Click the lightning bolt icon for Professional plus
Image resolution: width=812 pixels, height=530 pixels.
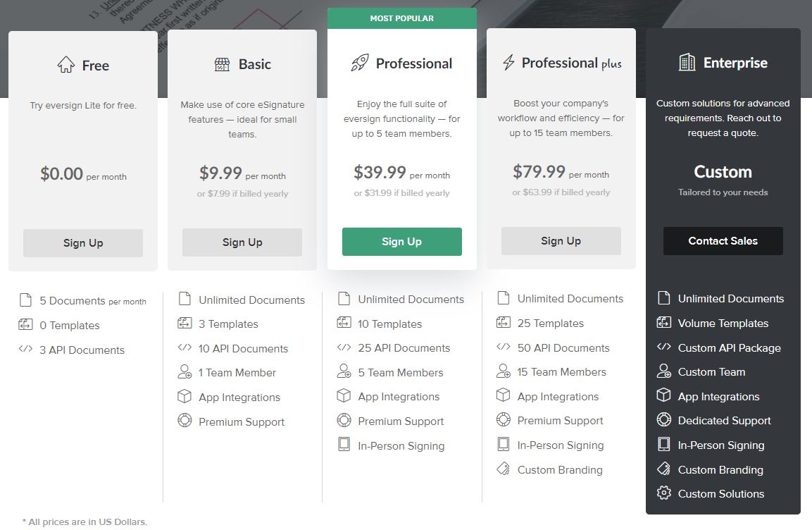[508, 62]
